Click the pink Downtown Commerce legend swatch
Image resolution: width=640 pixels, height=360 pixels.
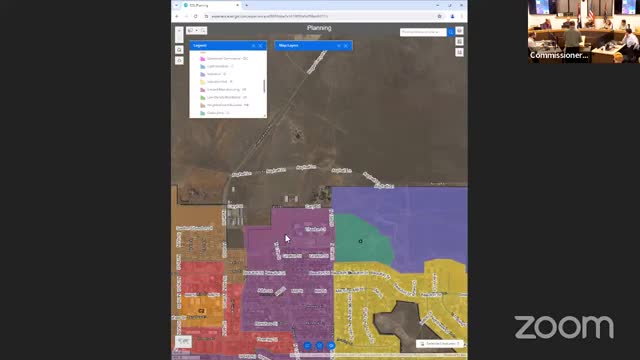pyautogui.click(x=202, y=59)
